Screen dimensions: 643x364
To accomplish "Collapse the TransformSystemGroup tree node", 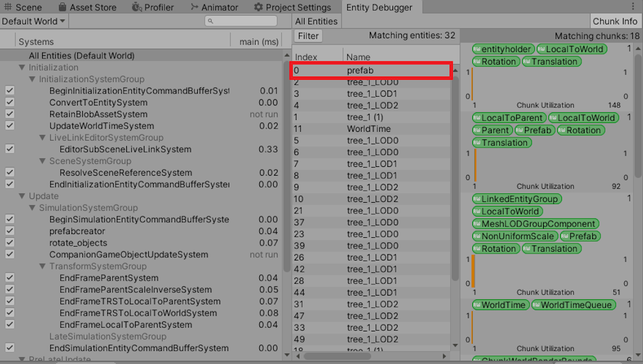I will click(x=43, y=267).
